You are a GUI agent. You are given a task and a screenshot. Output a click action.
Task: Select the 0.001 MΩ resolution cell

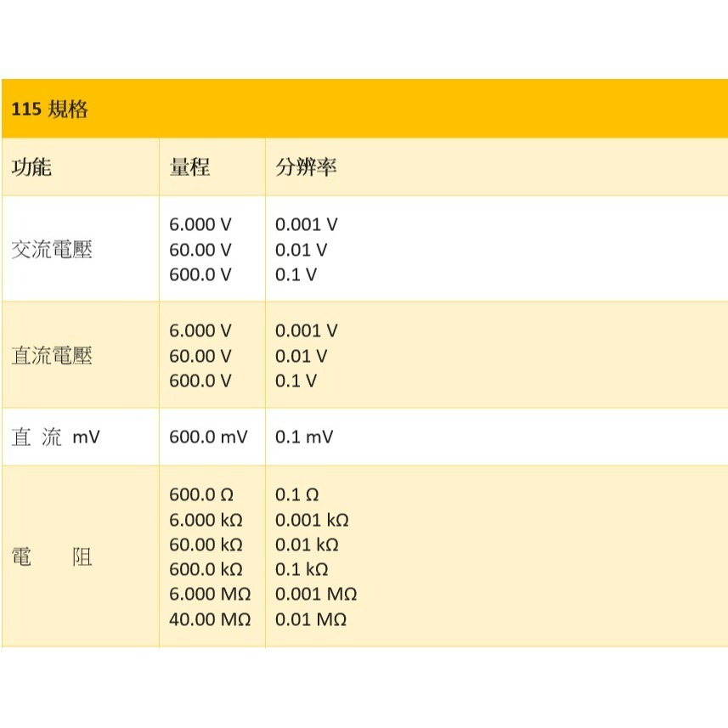pos(315,594)
